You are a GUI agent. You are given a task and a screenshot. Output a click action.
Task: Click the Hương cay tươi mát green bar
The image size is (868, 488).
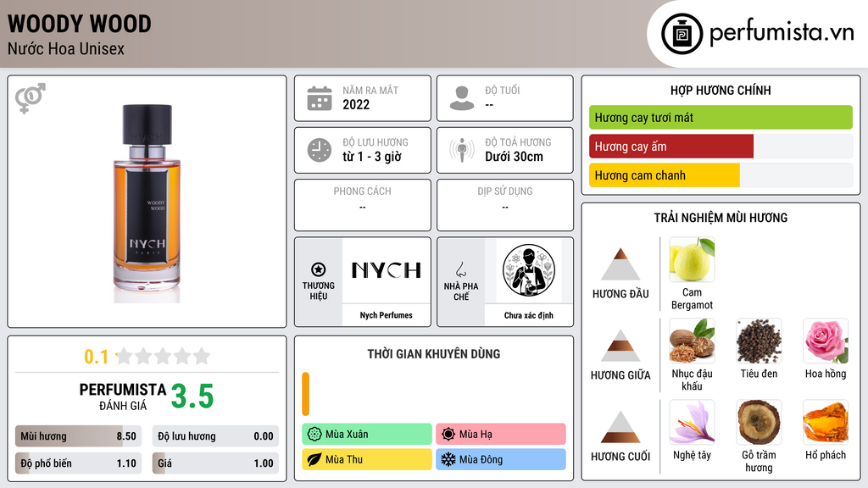pyautogui.click(x=721, y=117)
